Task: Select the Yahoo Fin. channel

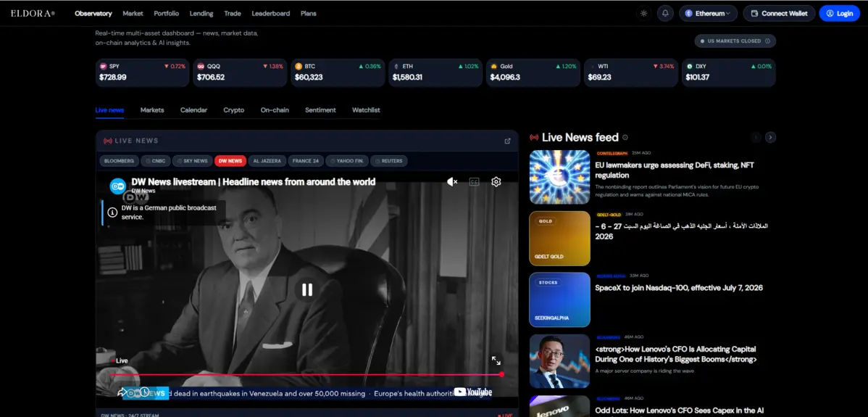Action: (x=347, y=161)
